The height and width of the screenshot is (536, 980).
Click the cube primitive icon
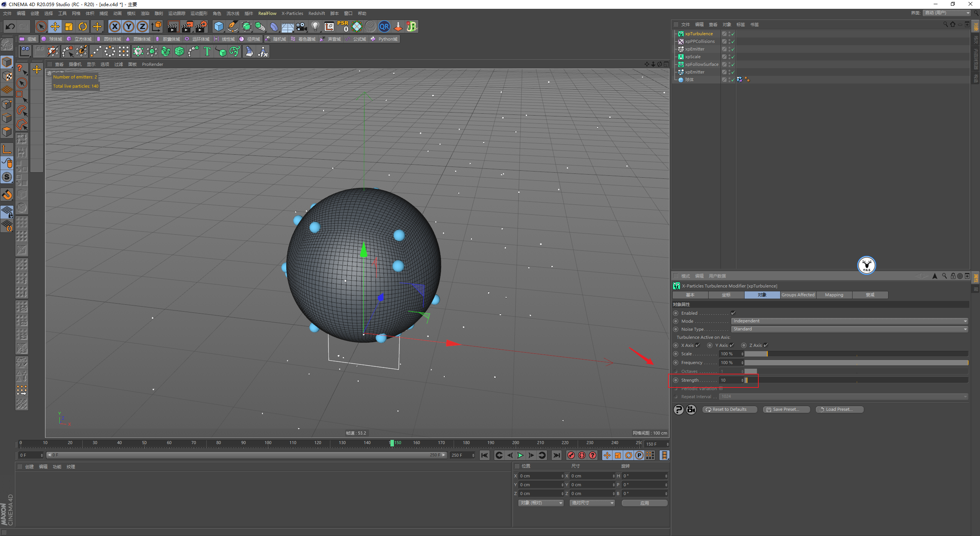(x=219, y=26)
